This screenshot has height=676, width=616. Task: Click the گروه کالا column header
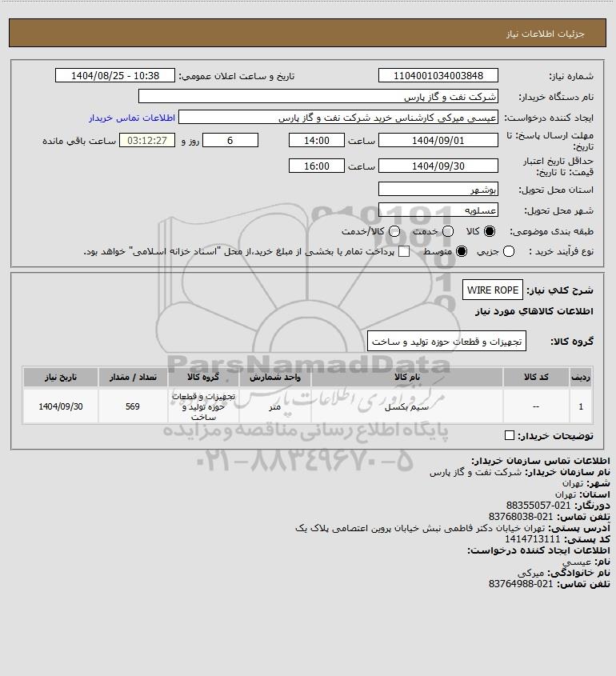coord(203,378)
